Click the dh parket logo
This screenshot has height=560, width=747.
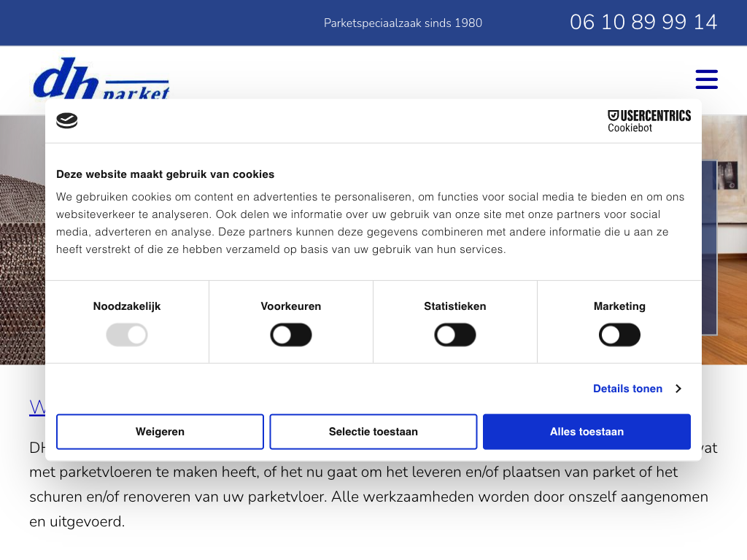click(101, 79)
